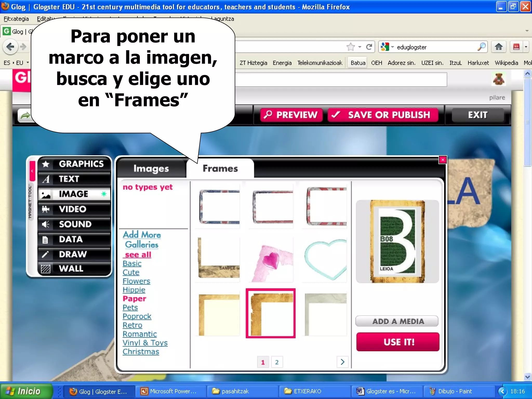
Task: Click the next page arrow in frames
Action: point(342,362)
